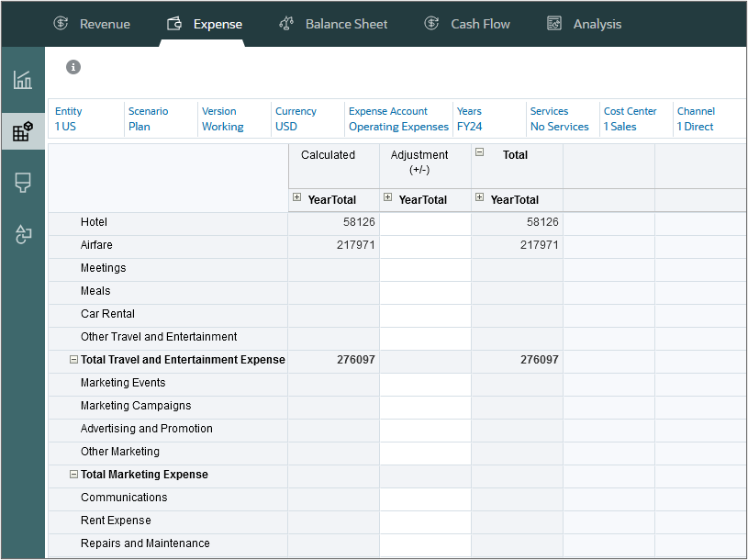Collapse Total Travel and Entertainment Expense row
Screen dimensions: 748x560
tap(73, 360)
